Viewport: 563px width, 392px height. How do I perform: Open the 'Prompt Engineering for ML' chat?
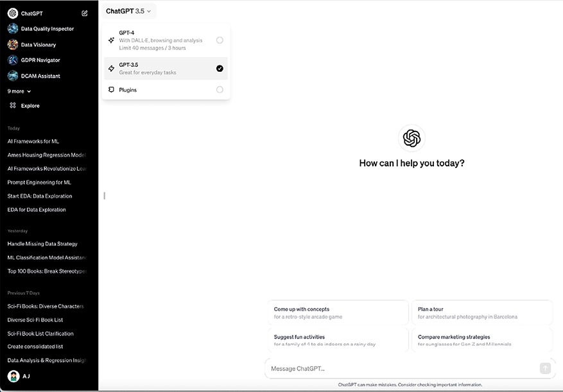(39, 182)
